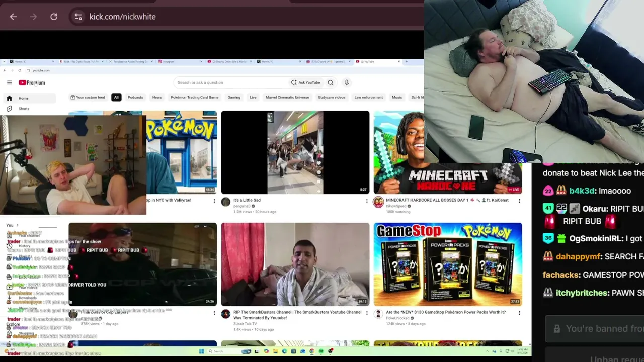Open the Pokémon store video thumbnail
Viewport: 644px width, 362px height.
[x=182, y=152]
